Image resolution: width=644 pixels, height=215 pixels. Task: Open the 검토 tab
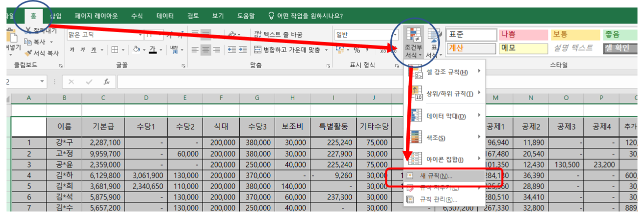coord(193,15)
